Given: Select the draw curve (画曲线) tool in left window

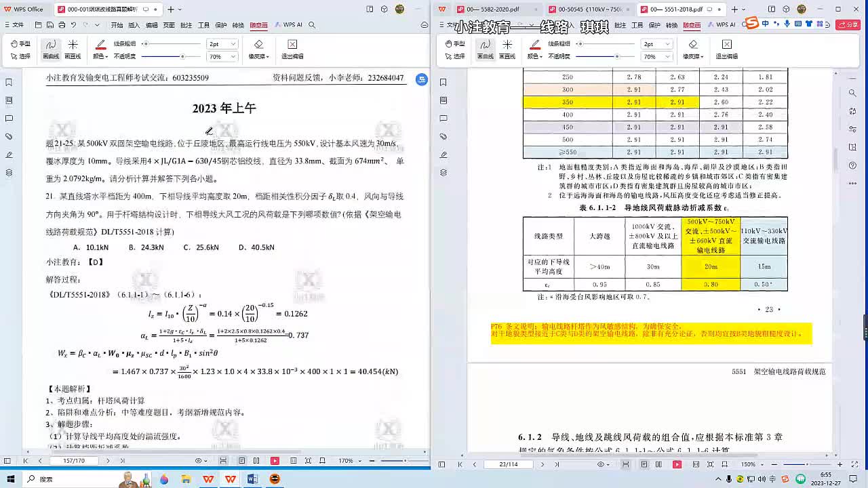Looking at the screenshot, I should tap(51, 49).
